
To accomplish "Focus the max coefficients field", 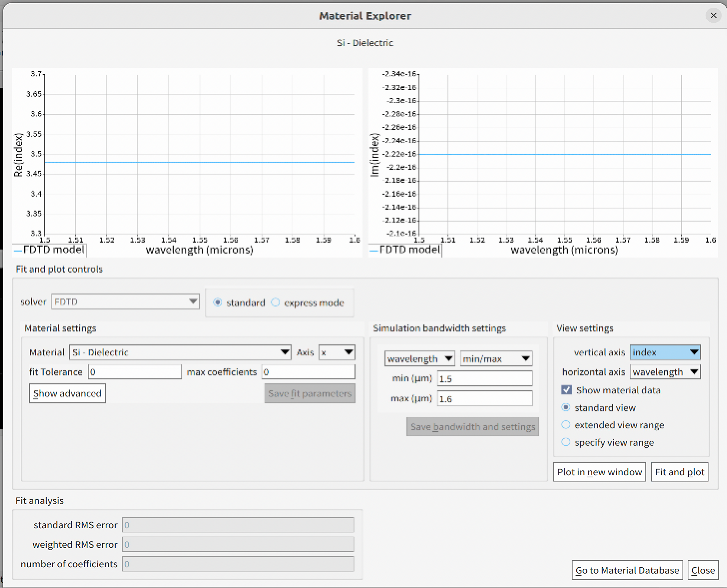I will click(x=308, y=372).
